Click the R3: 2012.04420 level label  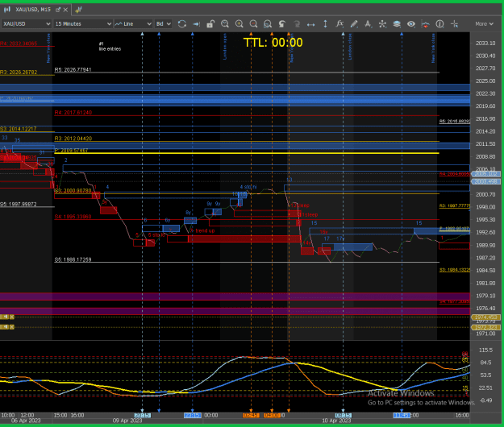73,139
